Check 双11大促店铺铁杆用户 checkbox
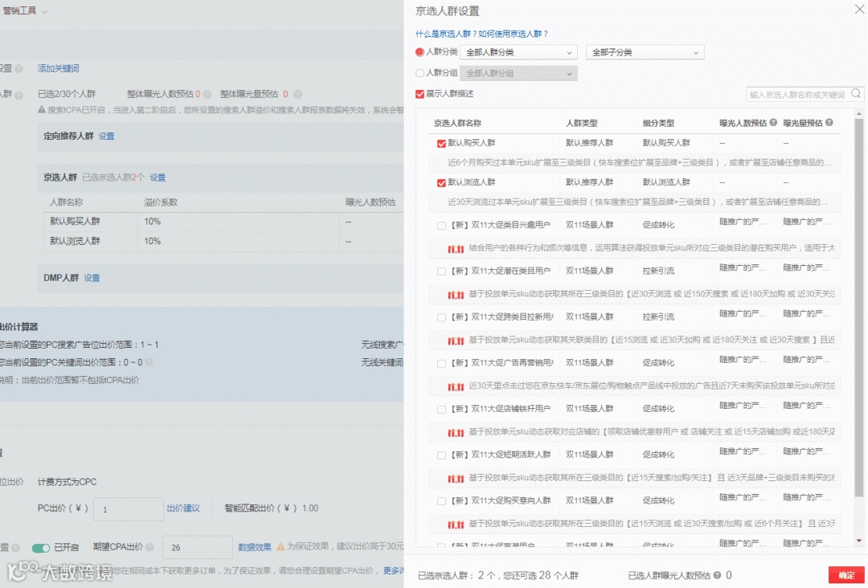Viewport: 868px width, 588px height. pyautogui.click(x=441, y=409)
